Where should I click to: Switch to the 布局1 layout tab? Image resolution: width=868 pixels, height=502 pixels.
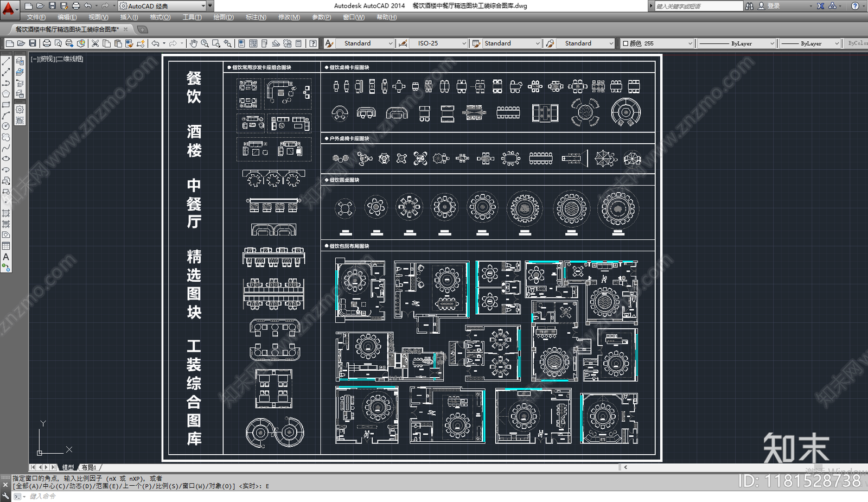[89, 467]
